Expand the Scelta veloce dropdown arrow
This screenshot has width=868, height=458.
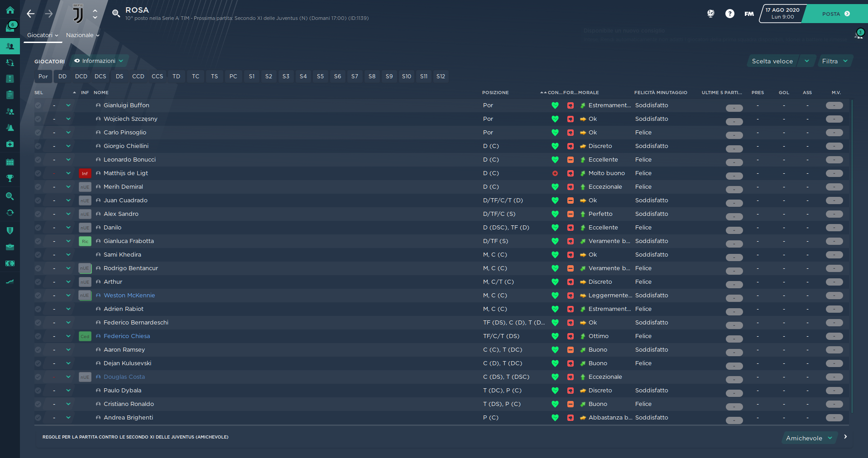coord(807,61)
